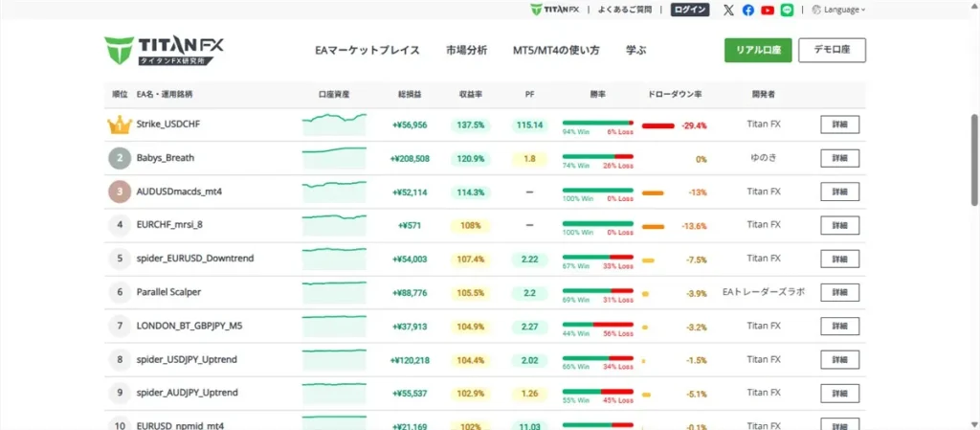Screen dimensions: 980x430
Task: Open the EAマーケットプレイス menu
Action: coord(367,51)
